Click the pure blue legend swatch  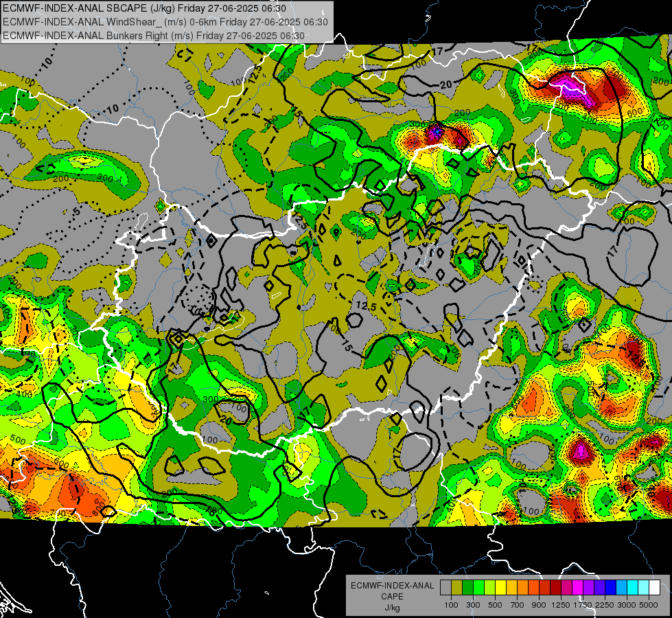click(x=611, y=588)
